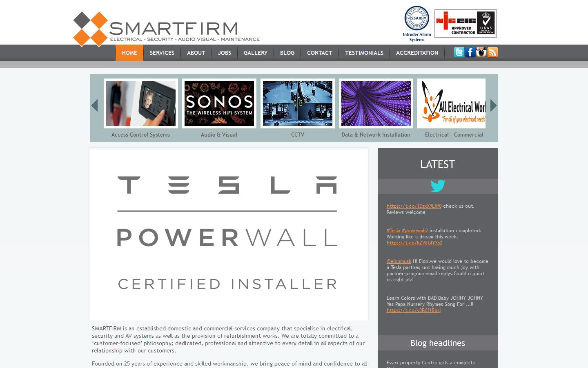Click the Facebook icon in the header
588x368 pixels.
(470, 52)
